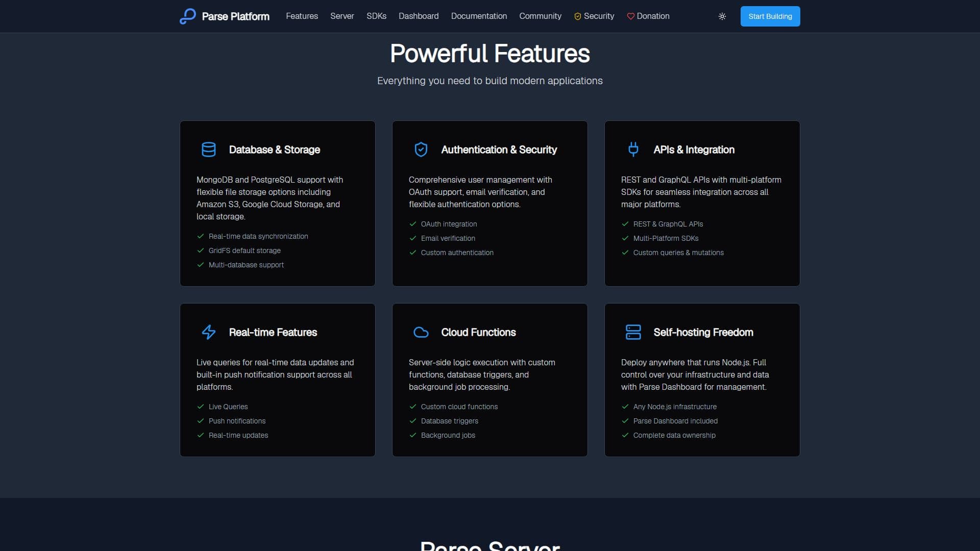Click the Parse Platform brand name

[x=236, y=16]
